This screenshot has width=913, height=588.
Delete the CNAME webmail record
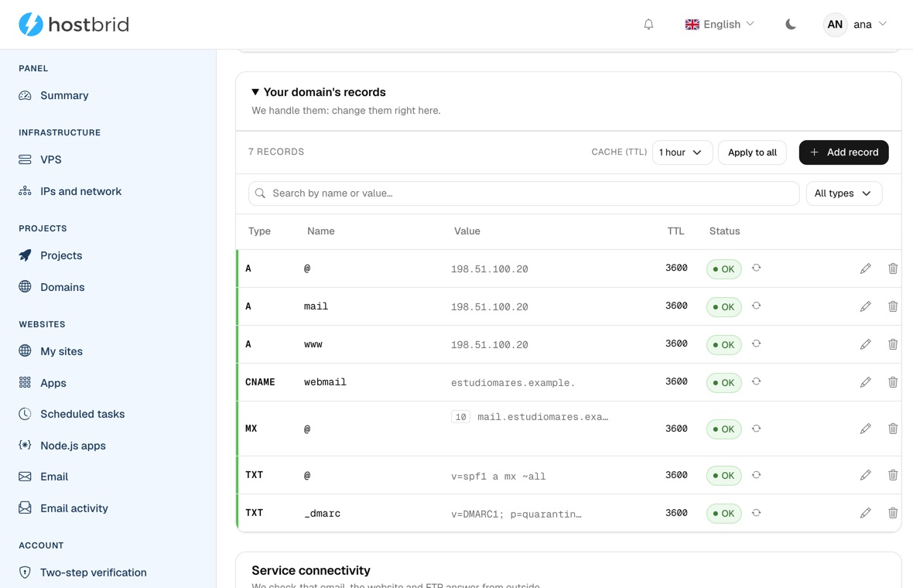tap(893, 382)
